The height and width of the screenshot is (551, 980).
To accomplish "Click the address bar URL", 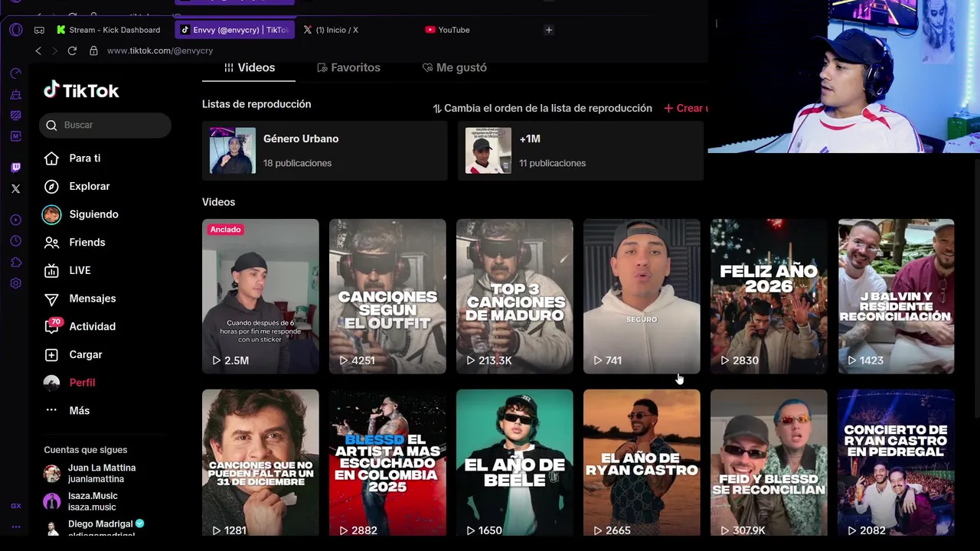I will pos(160,51).
